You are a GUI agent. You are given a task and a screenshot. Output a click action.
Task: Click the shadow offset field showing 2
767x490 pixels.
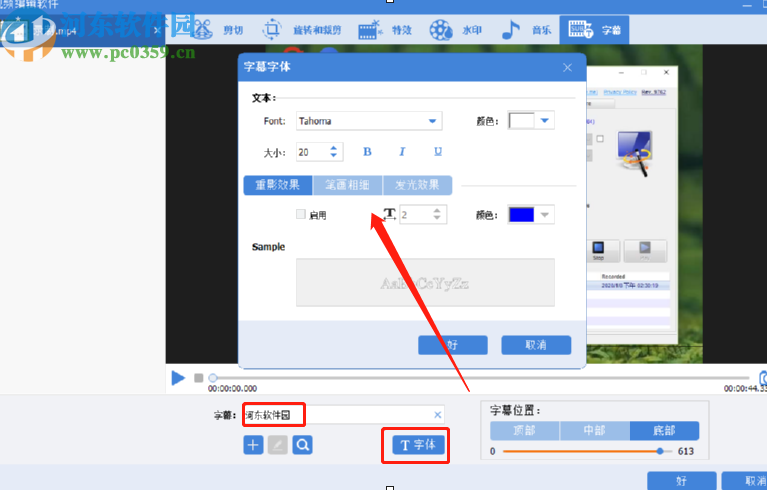pyautogui.click(x=415, y=214)
